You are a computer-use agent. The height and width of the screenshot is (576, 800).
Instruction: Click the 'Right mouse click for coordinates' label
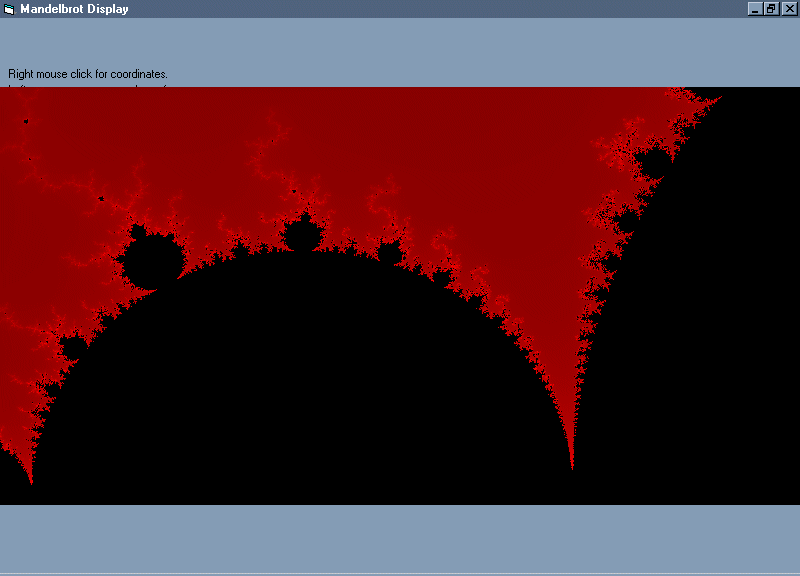point(88,74)
